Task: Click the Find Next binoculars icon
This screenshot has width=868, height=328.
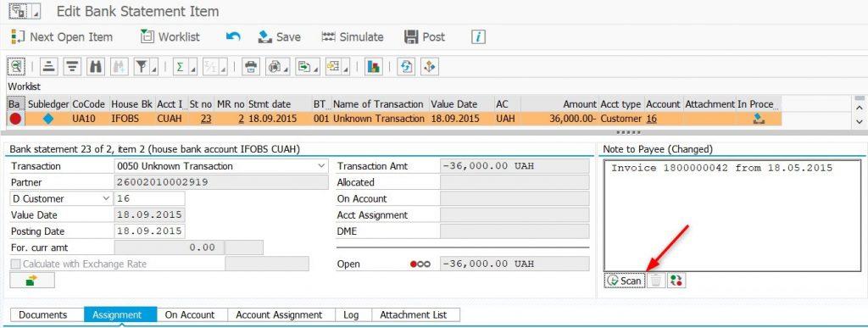Action: (x=119, y=67)
